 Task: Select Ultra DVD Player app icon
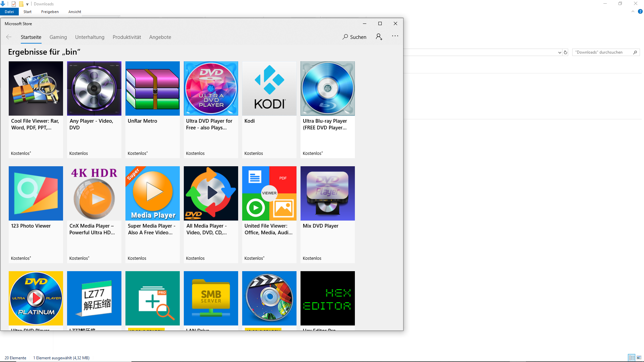coord(211,88)
